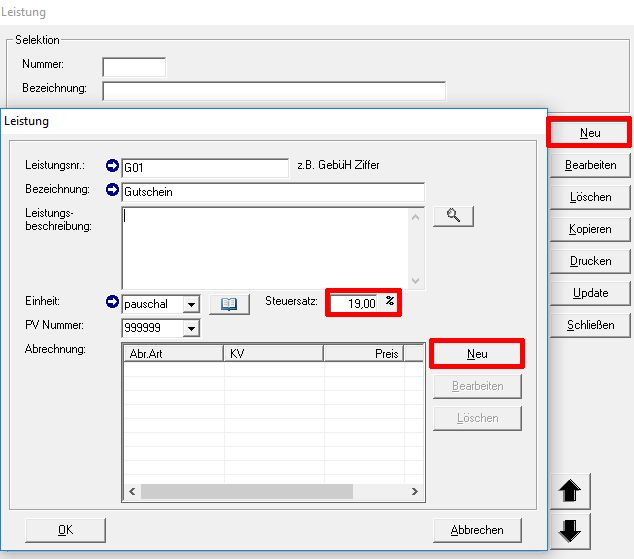Expand the Einheit dropdown showing pauschal

[x=191, y=304]
